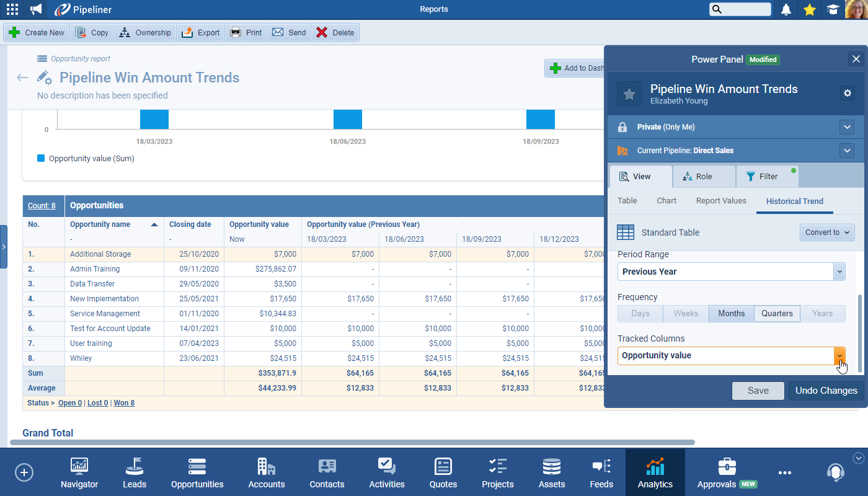Expand the Private (Only Me) section
868x496 pixels.
pos(847,127)
